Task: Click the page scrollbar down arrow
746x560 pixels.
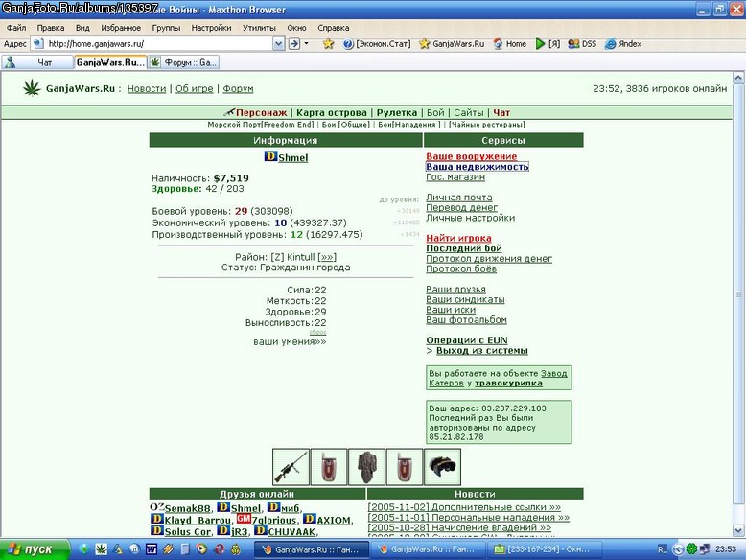Action: pos(738,530)
